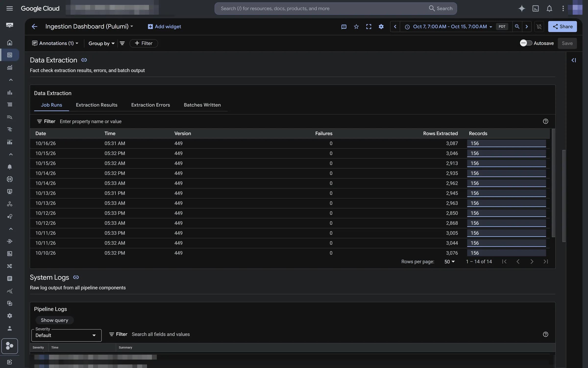
Task: Change Rows per page dropdown value
Action: pos(450,262)
